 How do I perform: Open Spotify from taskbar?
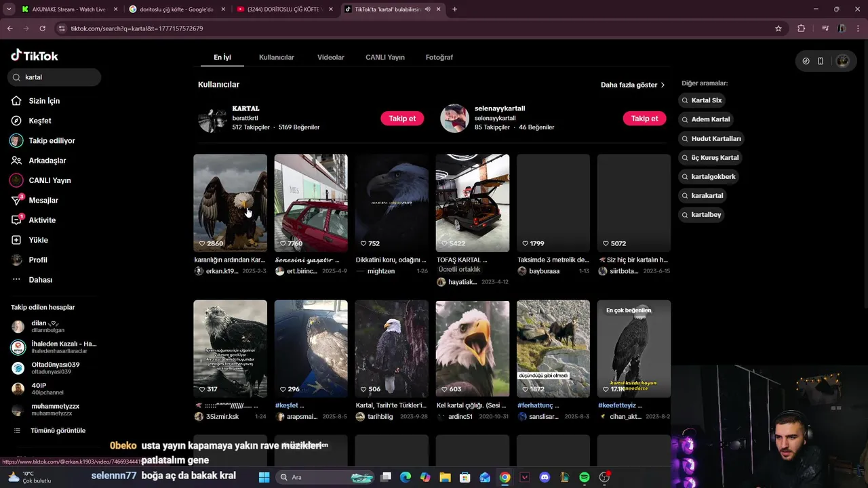[585, 477]
